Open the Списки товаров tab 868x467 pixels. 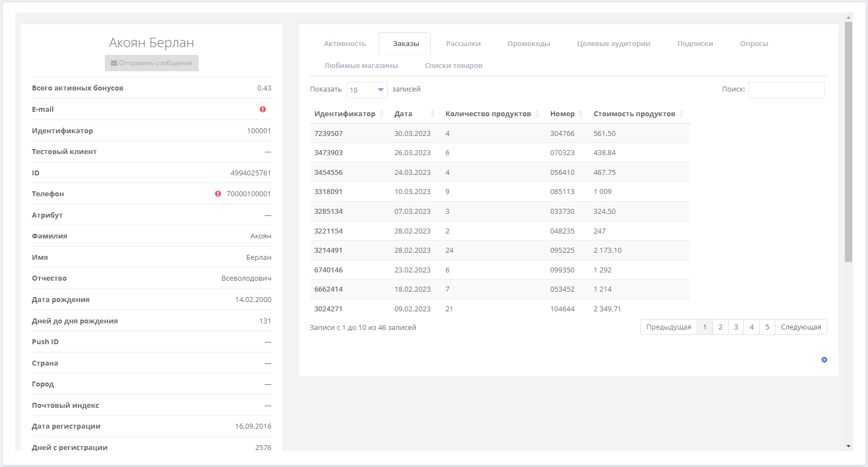coord(453,66)
